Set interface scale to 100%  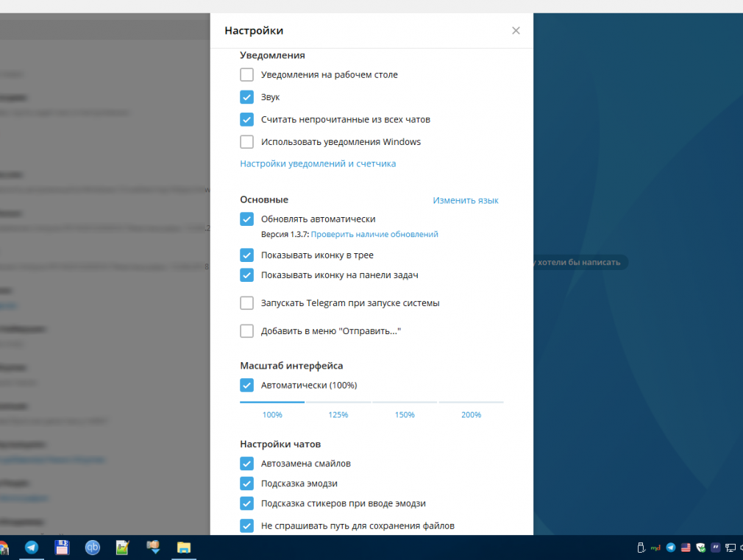tap(272, 414)
